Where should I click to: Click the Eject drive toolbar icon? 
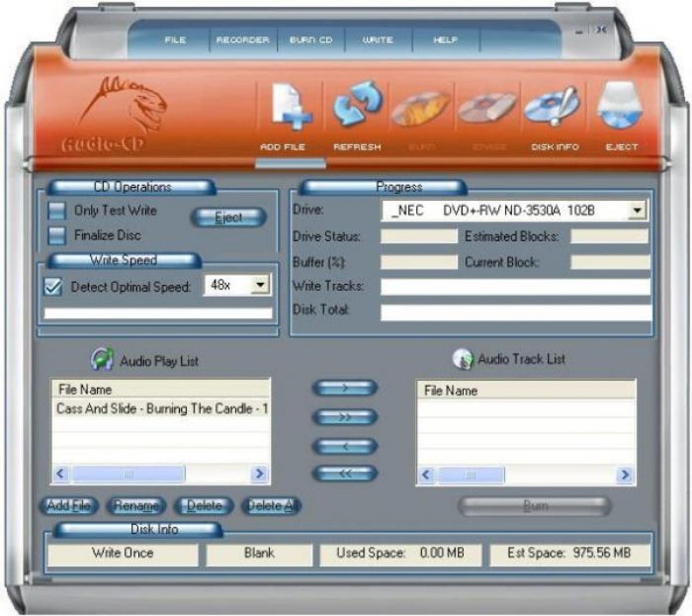point(619,105)
